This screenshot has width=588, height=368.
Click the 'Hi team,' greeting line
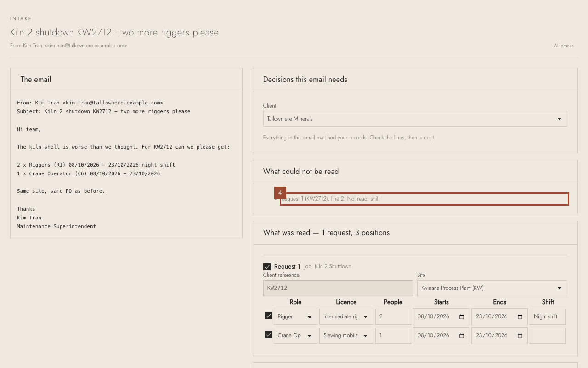(x=29, y=129)
